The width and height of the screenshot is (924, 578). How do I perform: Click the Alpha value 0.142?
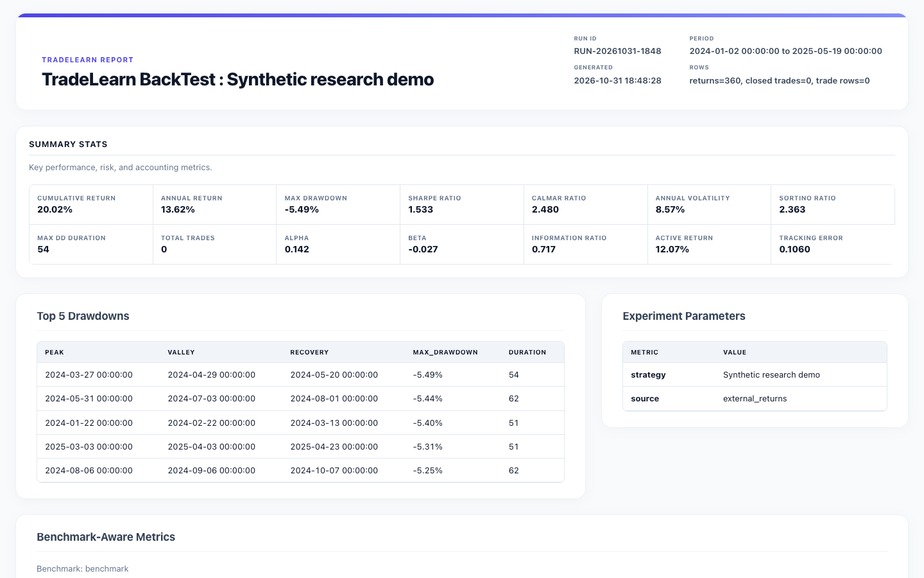(x=297, y=250)
